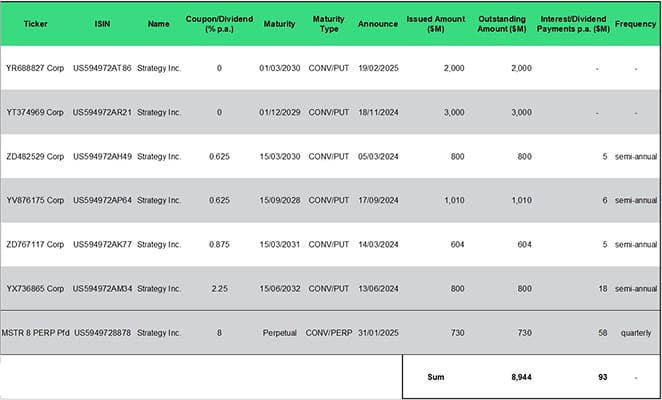
Task: Select coupon value 2.25
Action: click(x=219, y=288)
